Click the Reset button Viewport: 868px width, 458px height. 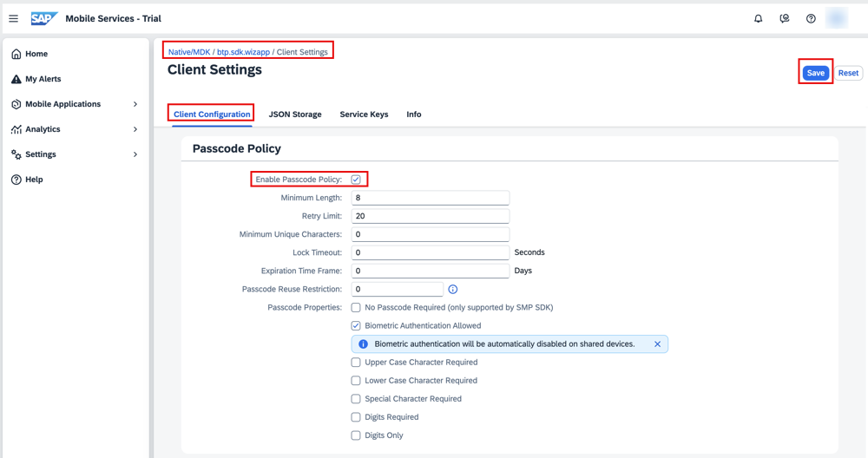tap(848, 73)
